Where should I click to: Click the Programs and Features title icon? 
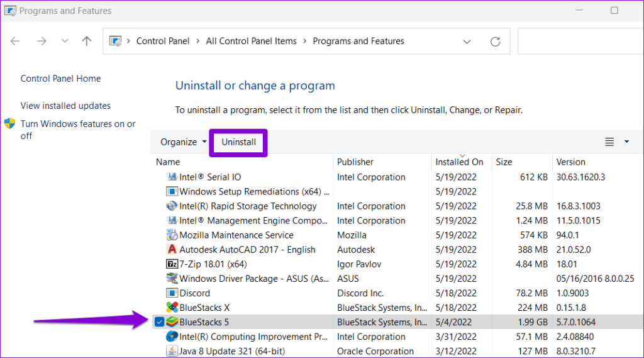click(10, 11)
